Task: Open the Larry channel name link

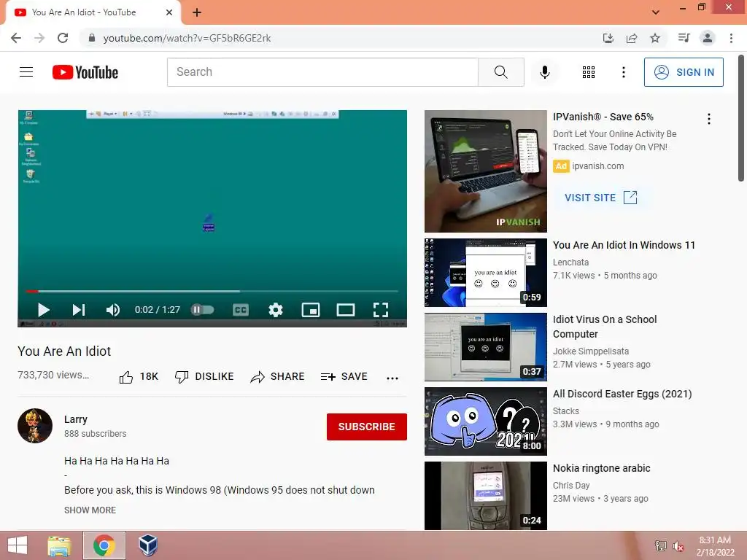Action: click(76, 419)
